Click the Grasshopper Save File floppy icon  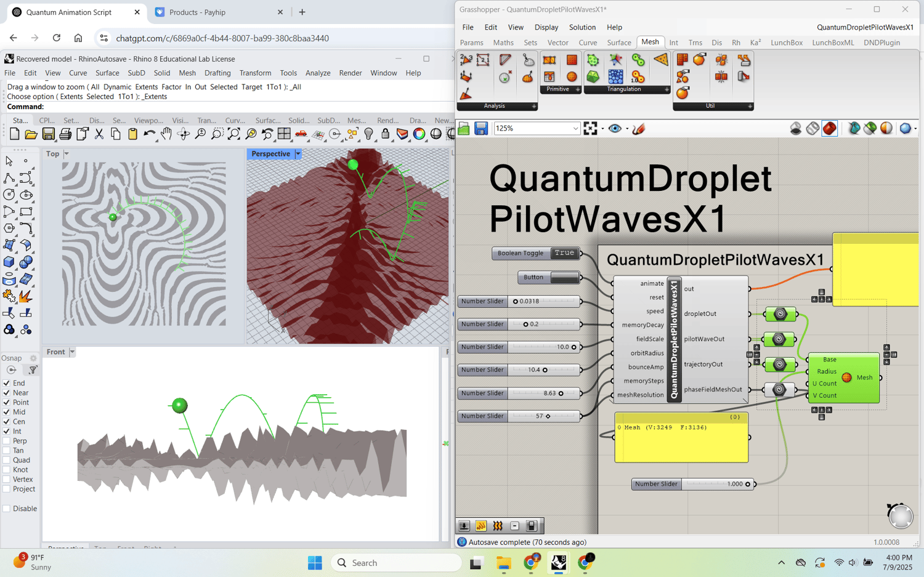click(x=481, y=128)
